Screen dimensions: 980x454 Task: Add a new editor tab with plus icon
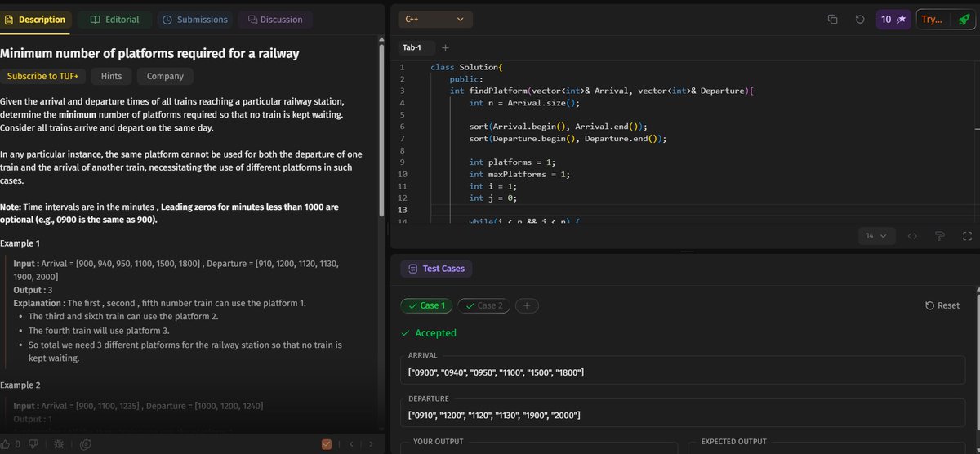click(x=445, y=47)
